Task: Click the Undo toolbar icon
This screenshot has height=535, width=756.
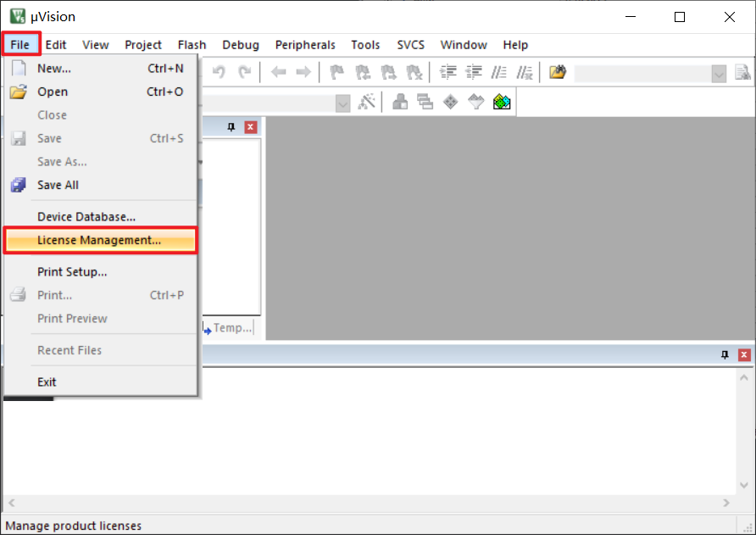Action: coord(219,72)
